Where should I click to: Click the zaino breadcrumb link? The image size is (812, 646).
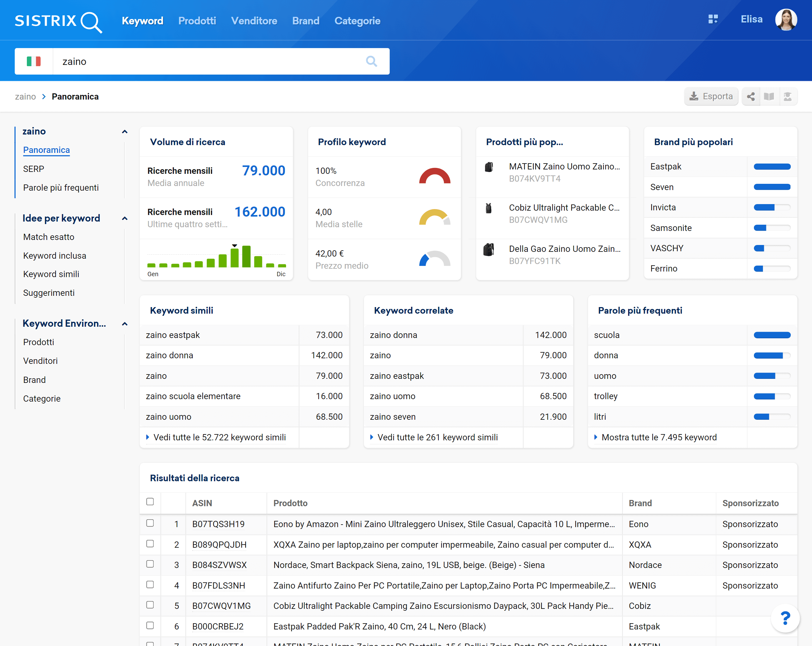[25, 97]
